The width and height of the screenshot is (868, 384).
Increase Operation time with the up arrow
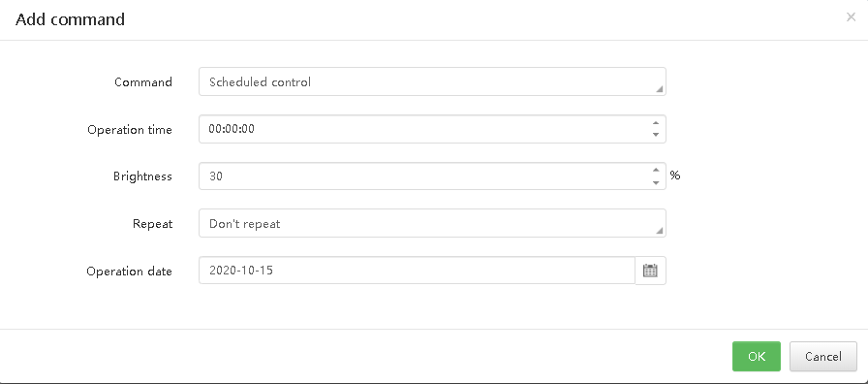656,123
